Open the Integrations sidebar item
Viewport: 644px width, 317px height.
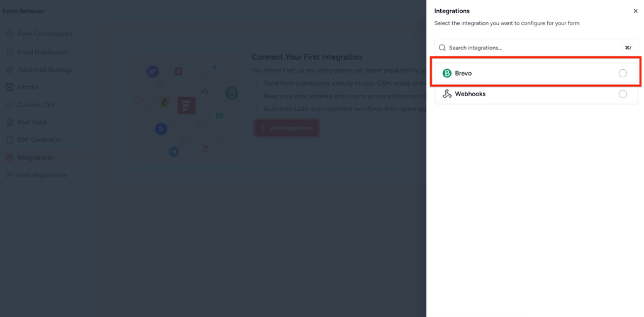pyautogui.click(x=35, y=158)
